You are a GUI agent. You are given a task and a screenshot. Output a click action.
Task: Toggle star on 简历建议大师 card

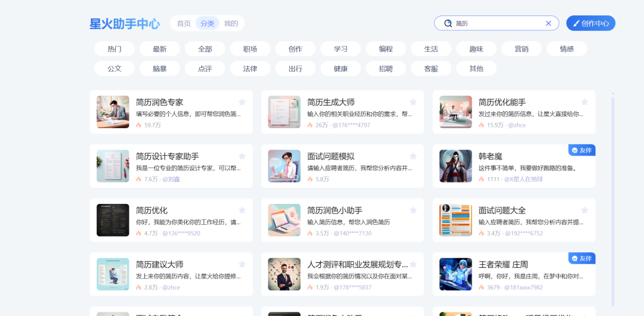click(x=242, y=264)
